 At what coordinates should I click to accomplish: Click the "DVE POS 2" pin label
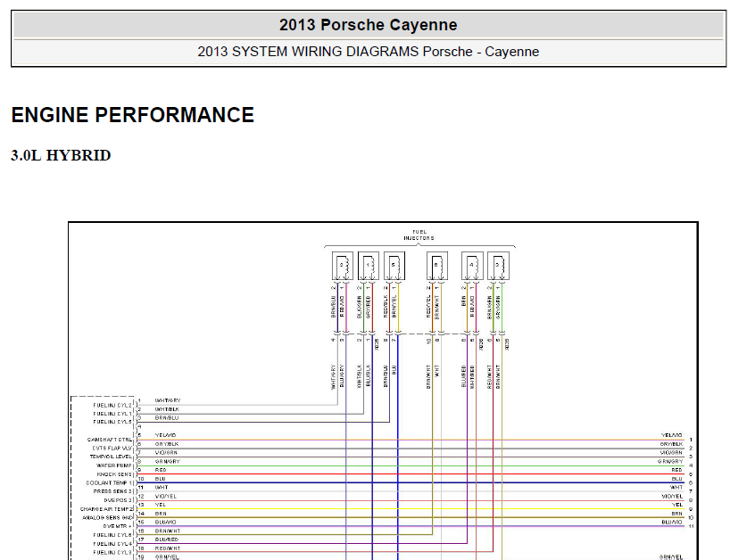(119, 500)
